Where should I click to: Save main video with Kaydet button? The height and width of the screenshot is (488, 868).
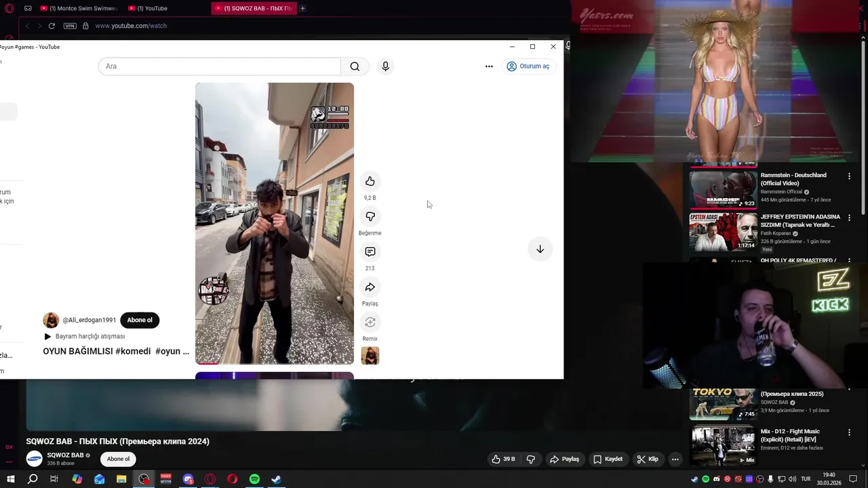(608, 459)
